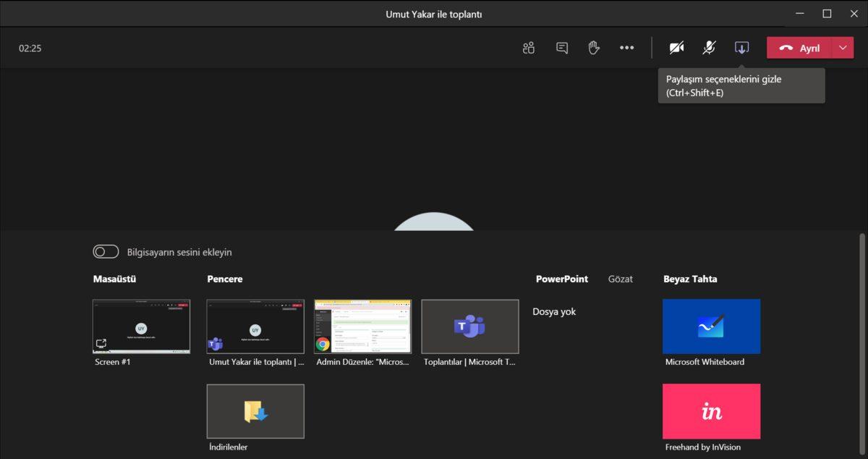The image size is (868, 459).
Task: Share the Toplantılar Microsoft Teams window
Action: [470, 325]
